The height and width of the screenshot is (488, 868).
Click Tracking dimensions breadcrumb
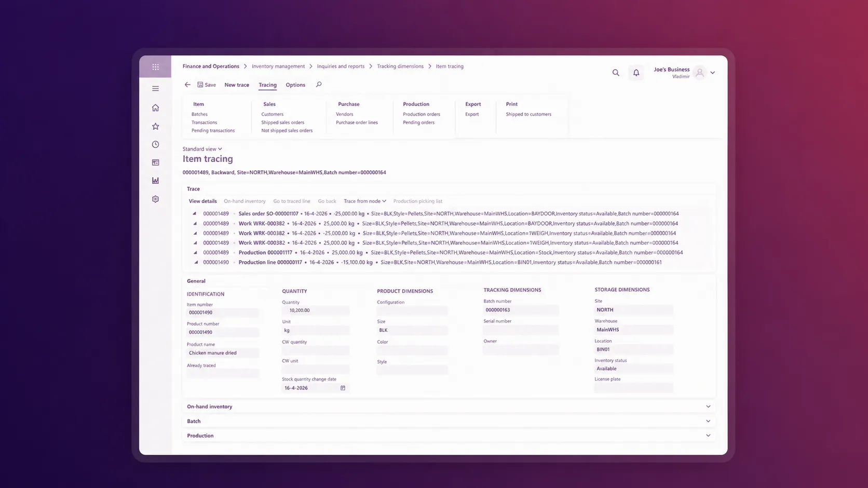(x=400, y=66)
